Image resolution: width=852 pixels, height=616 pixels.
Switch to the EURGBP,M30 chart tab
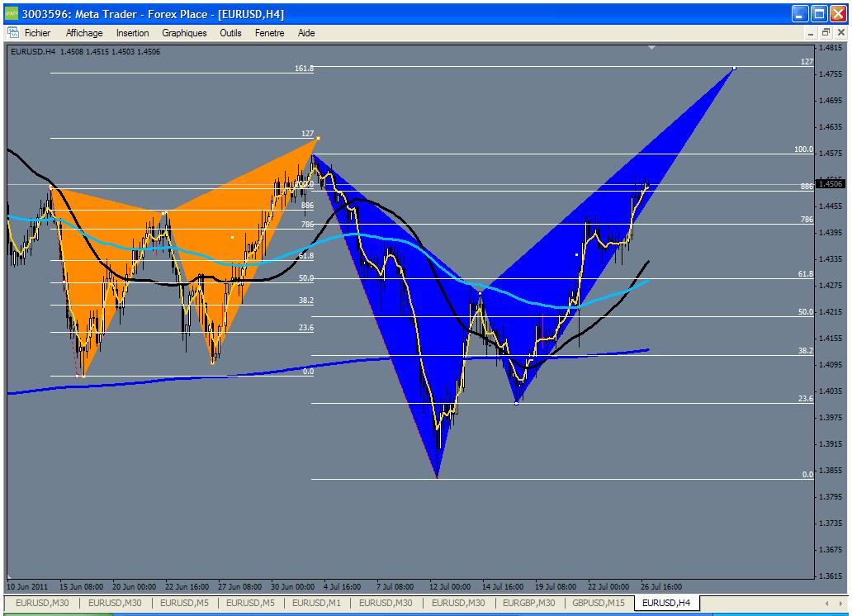click(528, 603)
